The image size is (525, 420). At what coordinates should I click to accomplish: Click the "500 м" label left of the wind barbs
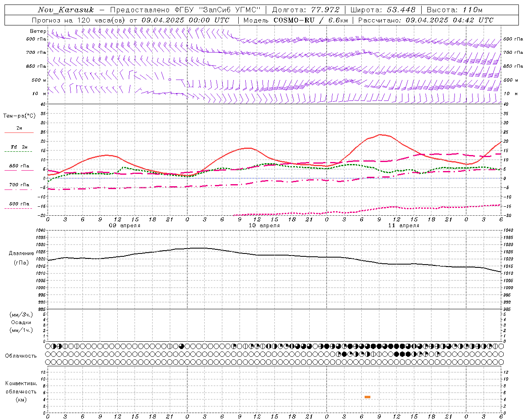click(x=39, y=80)
